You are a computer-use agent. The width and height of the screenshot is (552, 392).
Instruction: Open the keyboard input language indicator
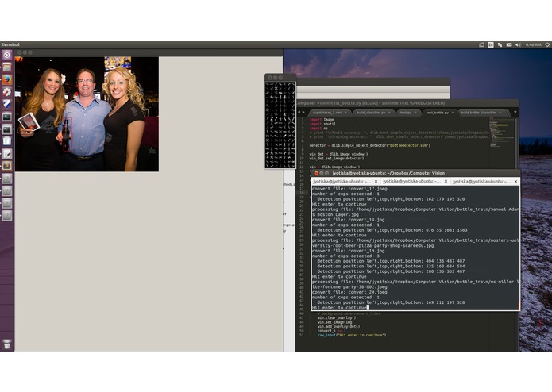[490, 44]
